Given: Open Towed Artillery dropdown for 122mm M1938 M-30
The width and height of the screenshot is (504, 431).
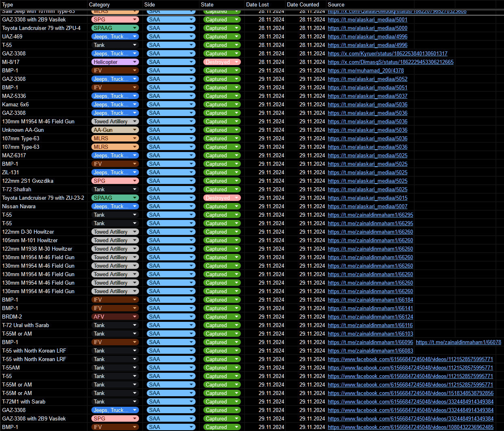Looking at the screenshot, I should pos(115,249).
